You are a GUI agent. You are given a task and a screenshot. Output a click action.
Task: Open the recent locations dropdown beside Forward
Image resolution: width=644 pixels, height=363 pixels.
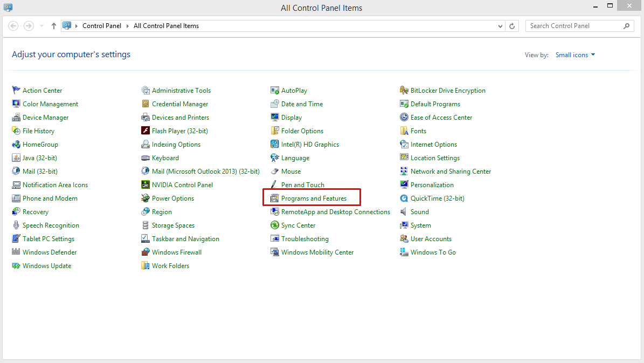tap(41, 26)
